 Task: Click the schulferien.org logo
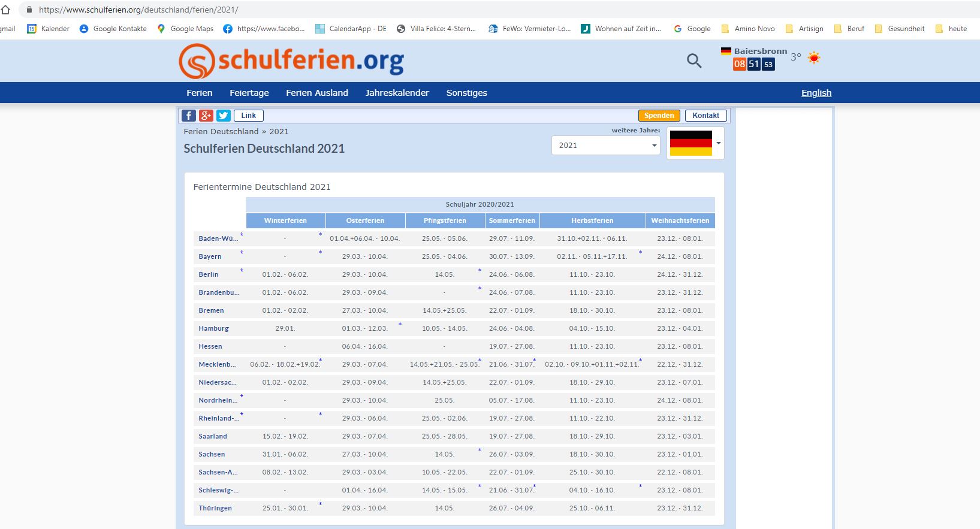pos(291,61)
